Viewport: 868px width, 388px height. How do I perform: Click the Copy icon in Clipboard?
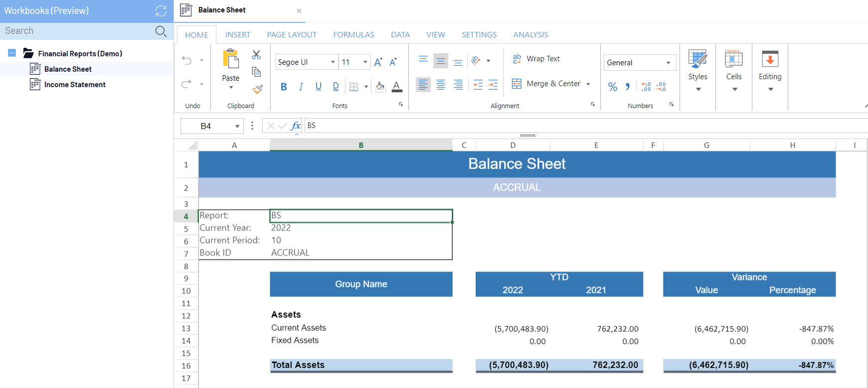coord(256,72)
